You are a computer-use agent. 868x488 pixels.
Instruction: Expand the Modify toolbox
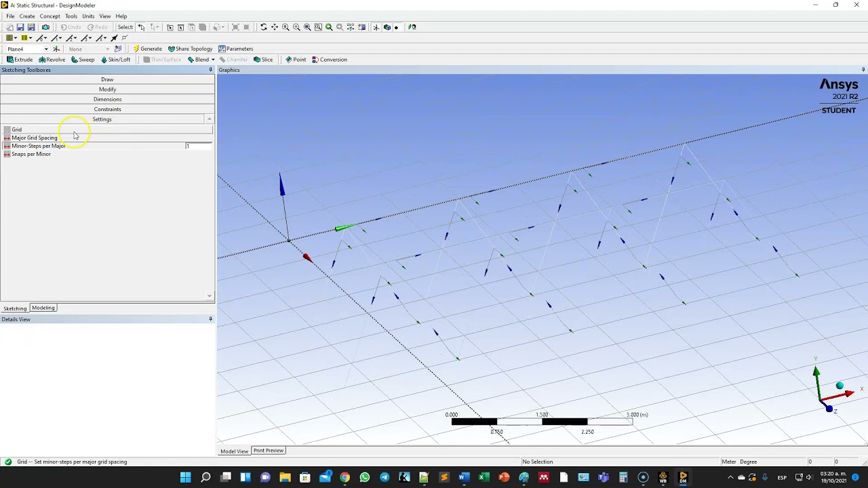click(x=107, y=89)
